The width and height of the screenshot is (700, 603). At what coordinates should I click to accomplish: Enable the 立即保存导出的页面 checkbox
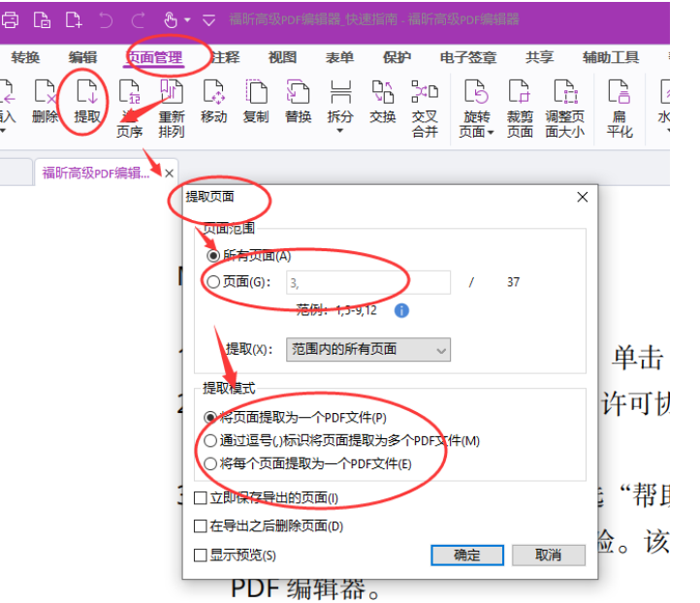click(201, 498)
